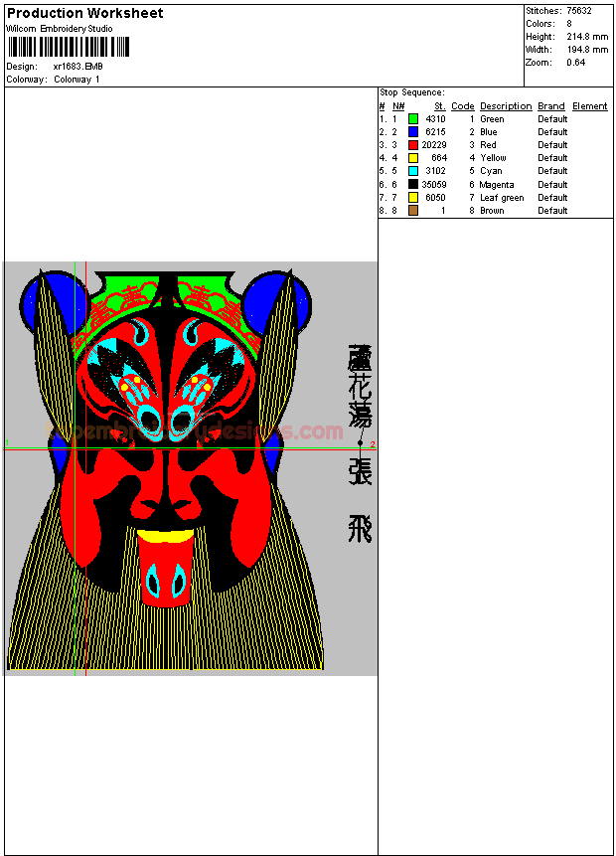Screen dimensions: 616x856
Task: Click the 'Stop Sequence:' label
Action: [412, 92]
